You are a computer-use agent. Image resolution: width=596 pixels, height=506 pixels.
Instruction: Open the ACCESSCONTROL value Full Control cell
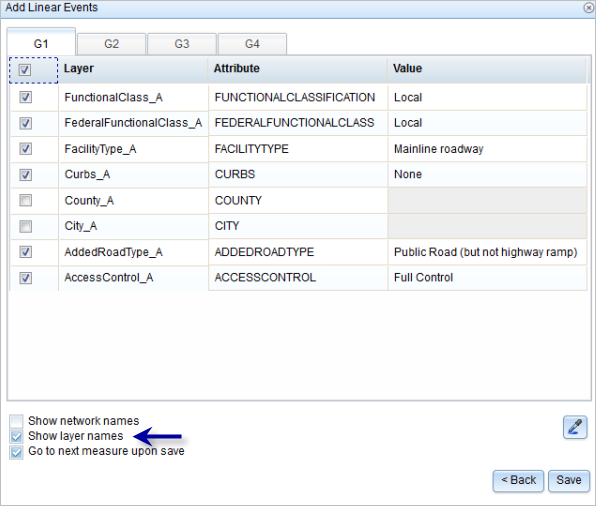[x=487, y=278]
